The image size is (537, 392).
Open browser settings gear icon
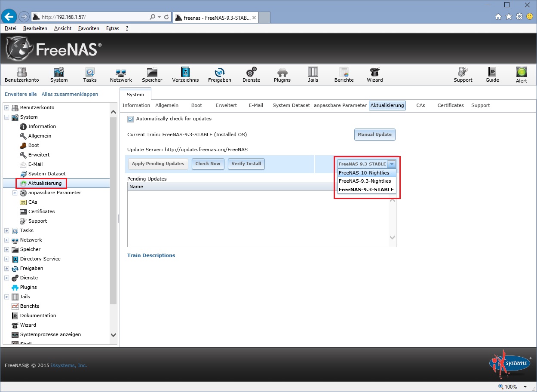519,17
